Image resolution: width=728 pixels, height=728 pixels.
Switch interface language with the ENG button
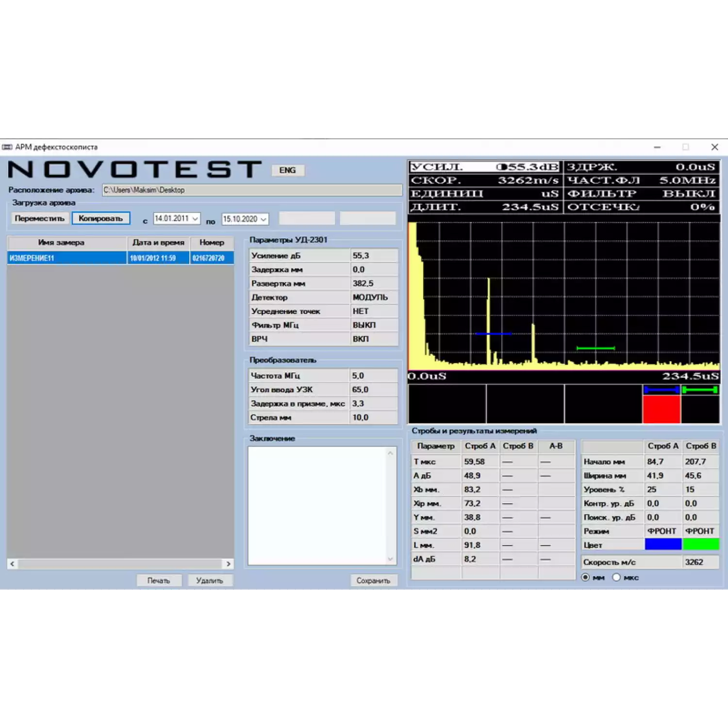[288, 170]
